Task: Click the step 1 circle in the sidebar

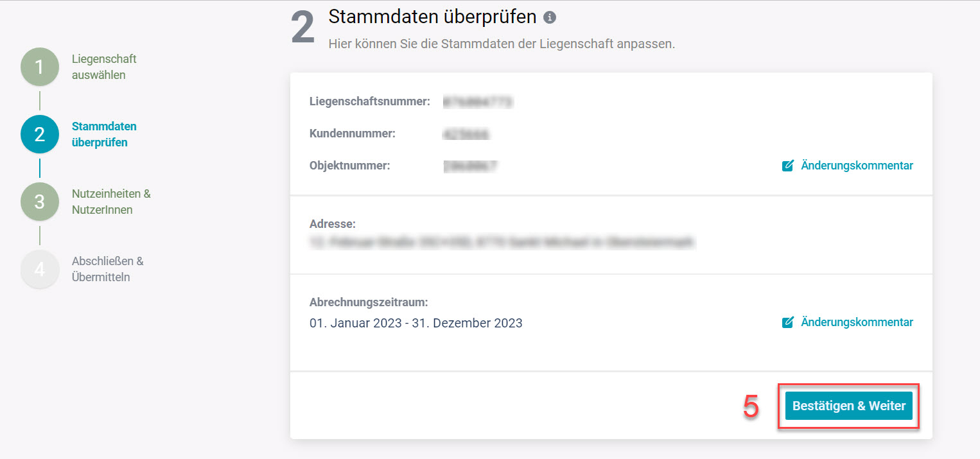Action: point(40,67)
